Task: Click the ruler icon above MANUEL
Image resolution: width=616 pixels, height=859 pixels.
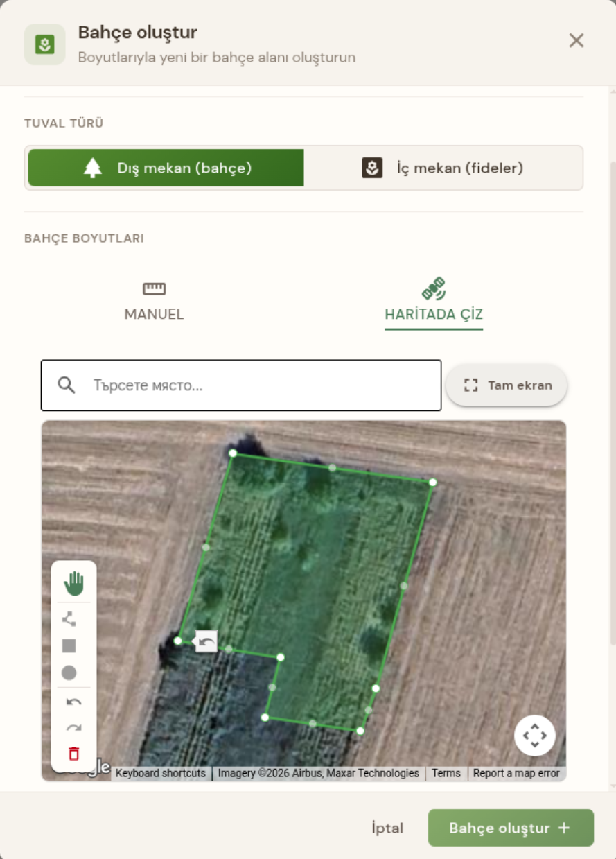Action: [154, 288]
